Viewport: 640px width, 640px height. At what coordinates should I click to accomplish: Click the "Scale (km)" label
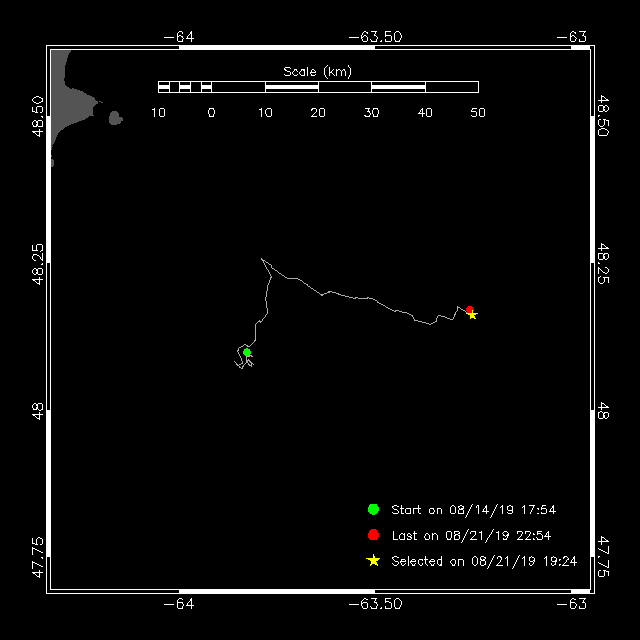point(317,71)
